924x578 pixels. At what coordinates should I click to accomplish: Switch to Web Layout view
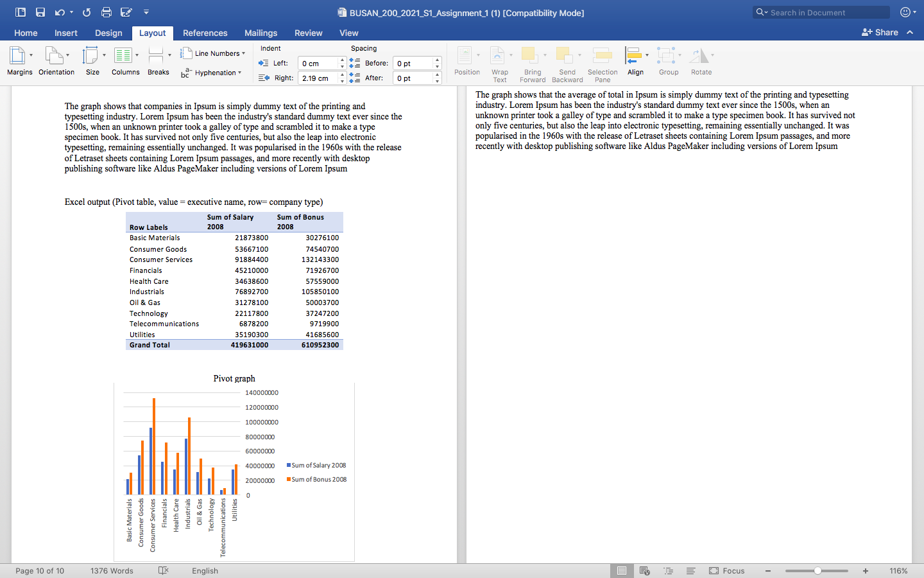645,570
